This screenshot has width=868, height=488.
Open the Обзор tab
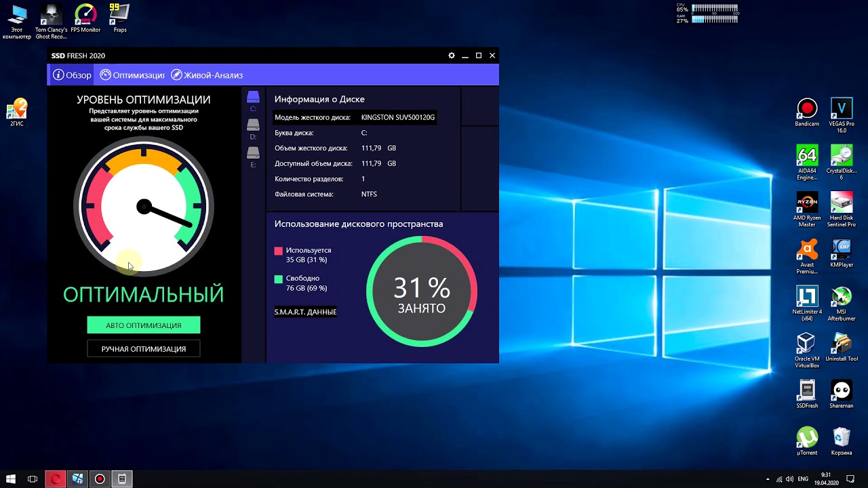tap(72, 75)
